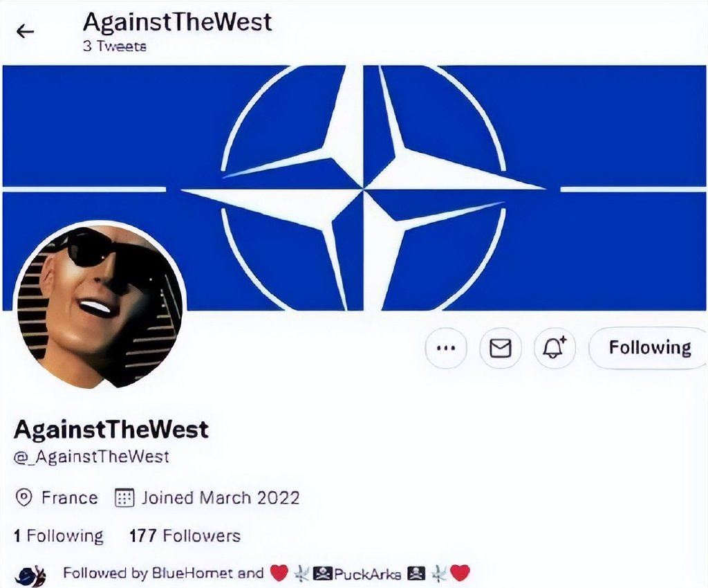Click the first red heart emoji
This screenshot has height=588, width=708.
pyautogui.click(x=279, y=573)
